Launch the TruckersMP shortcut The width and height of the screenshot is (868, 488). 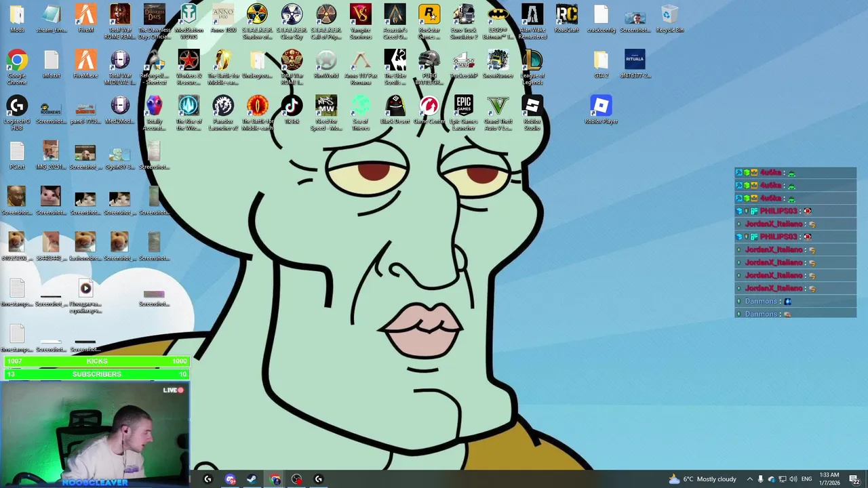(x=463, y=64)
